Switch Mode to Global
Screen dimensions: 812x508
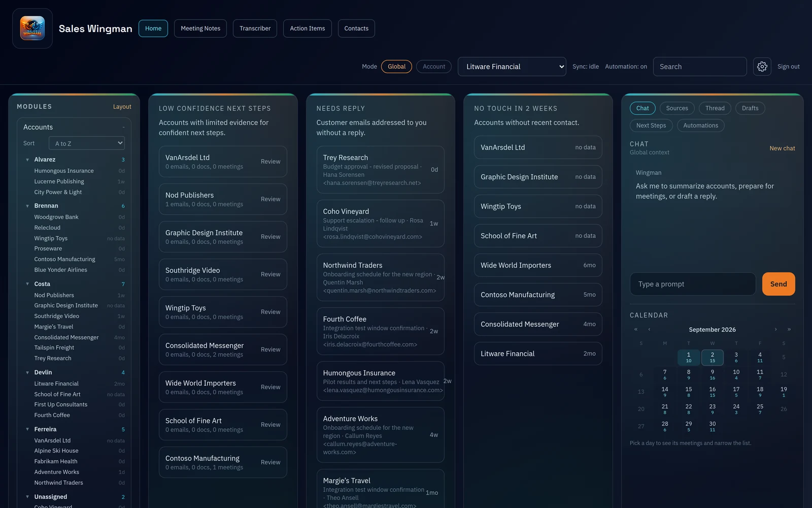396,67
